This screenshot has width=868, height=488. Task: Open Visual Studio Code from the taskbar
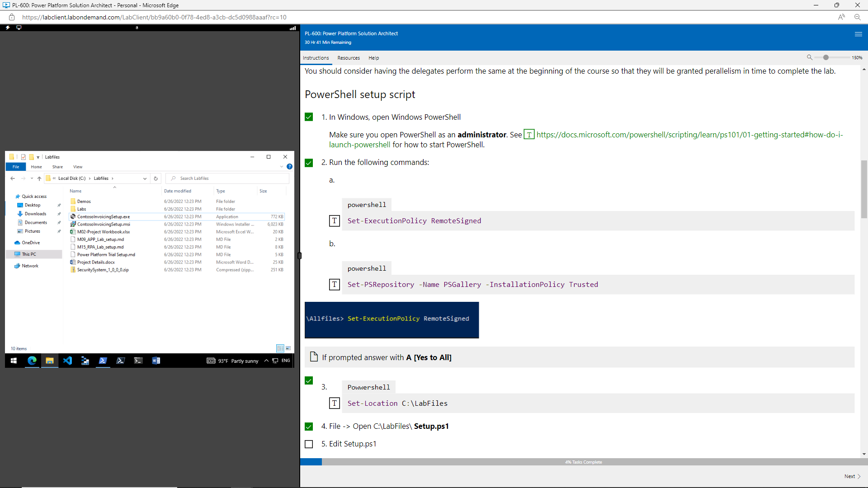coord(67,361)
